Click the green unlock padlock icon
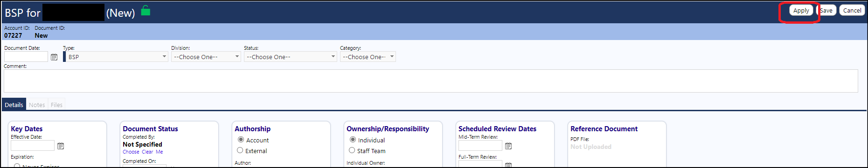The image size is (868, 168). 146,11
